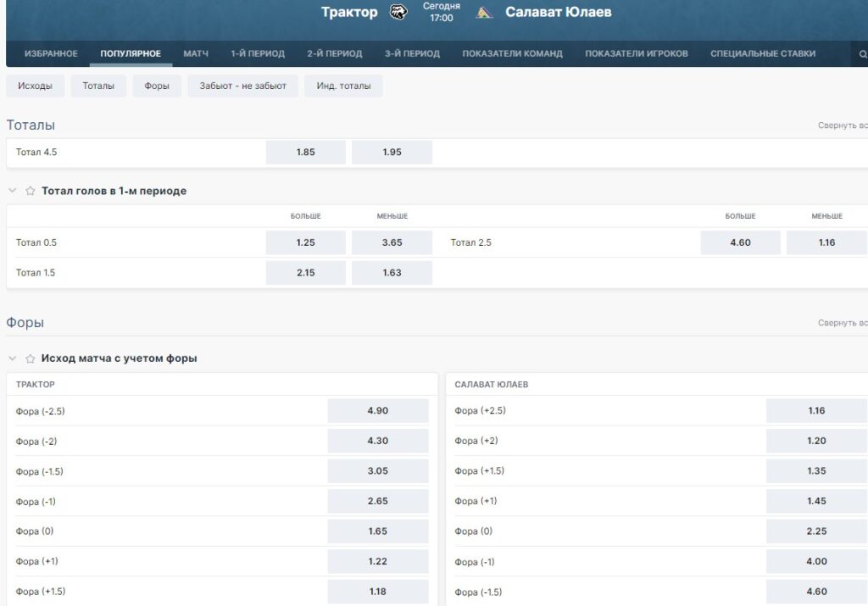Open the 2-й период tab
The width and height of the screenshot is (868, 606).
335,53
